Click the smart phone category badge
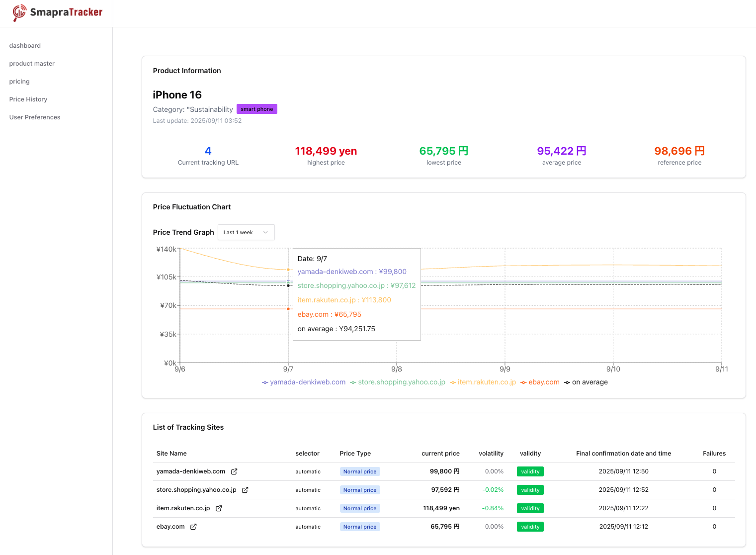756x555 pixels. click(x=256, y=108)
